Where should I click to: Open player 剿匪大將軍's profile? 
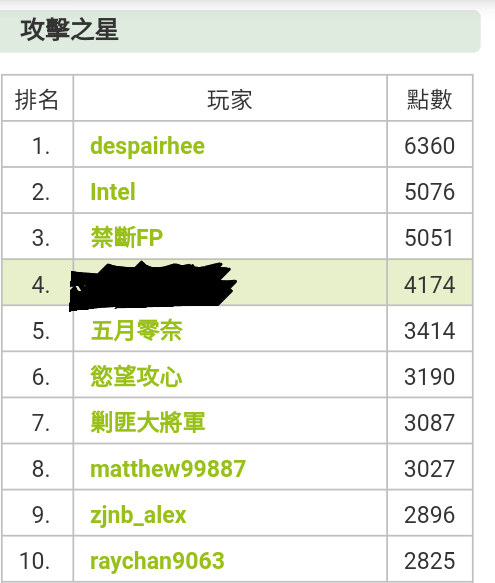coord(148,423)
